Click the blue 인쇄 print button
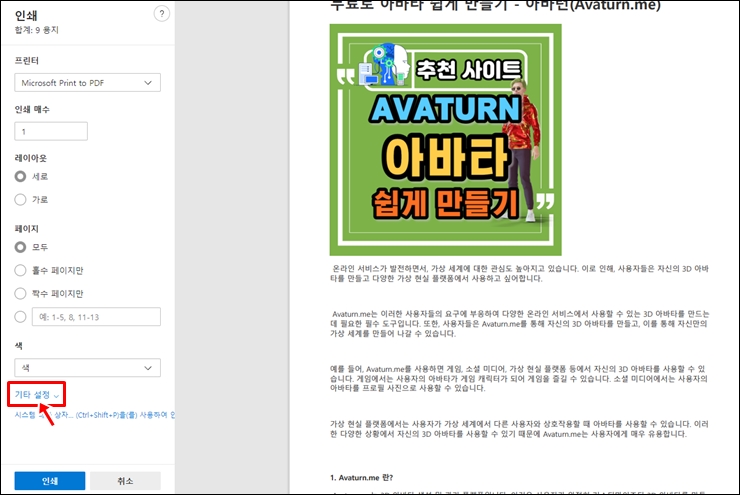The height and width of the screenshot is (495, 740). [50, 481]
